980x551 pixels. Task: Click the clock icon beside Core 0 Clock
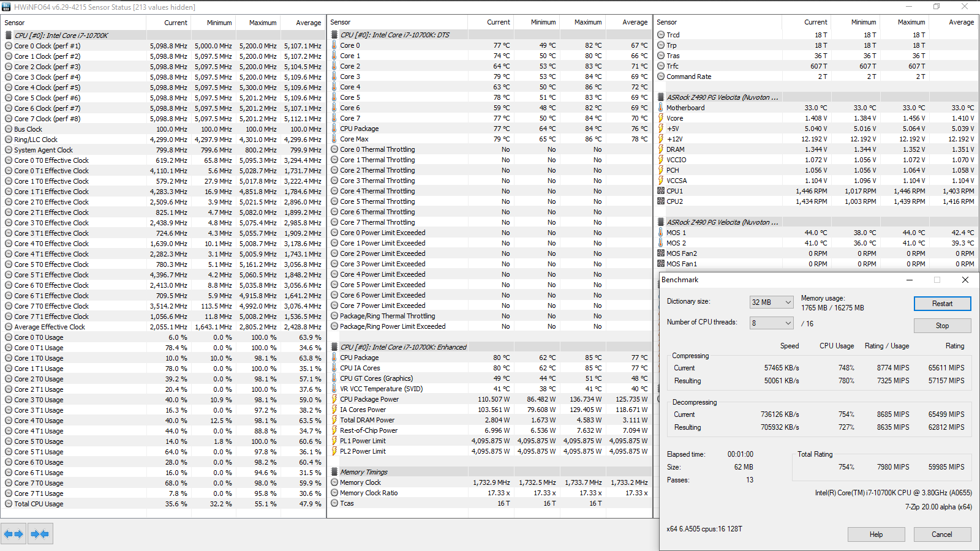click(9, 46)
